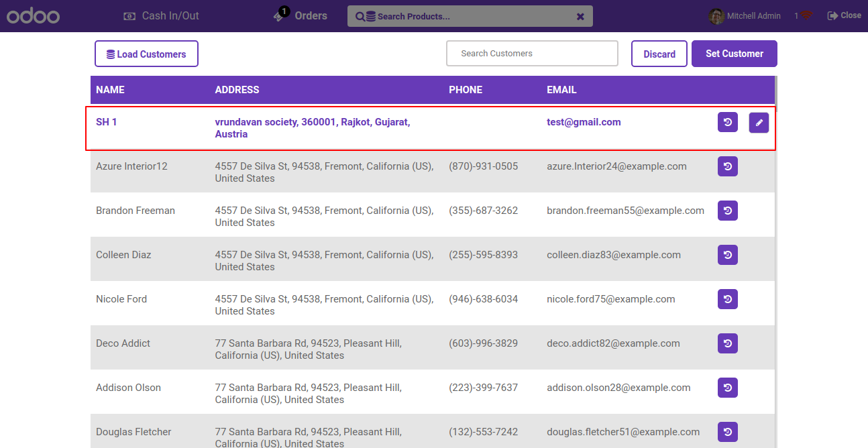Click the vrundavan society address of SH 1

tap(313, 128)
